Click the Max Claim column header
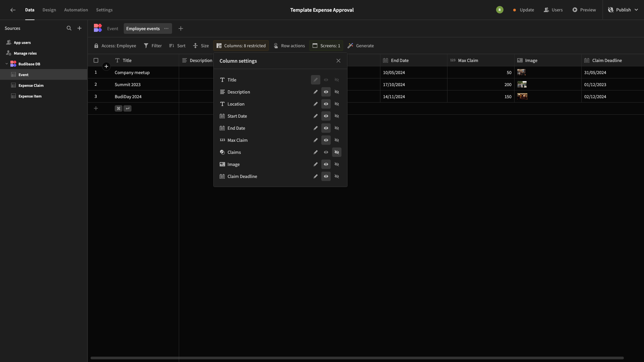The image size is (644, 362). (481, 60)
